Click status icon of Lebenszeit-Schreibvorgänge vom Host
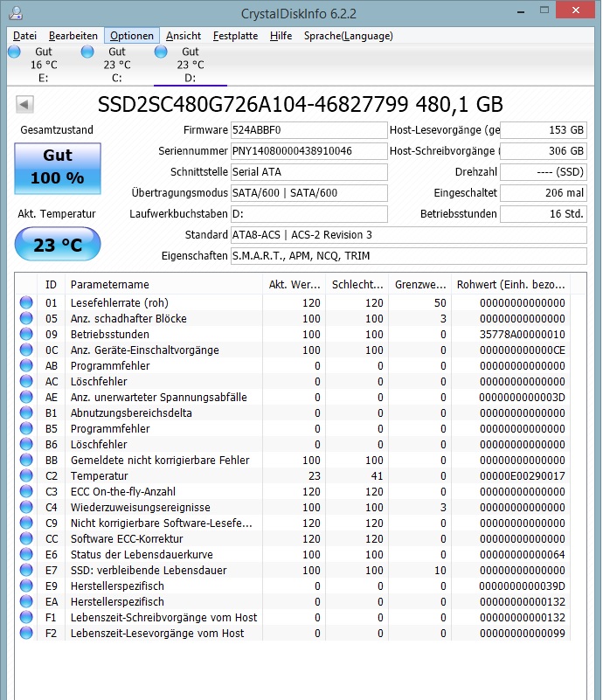 (x=26, y=616)
